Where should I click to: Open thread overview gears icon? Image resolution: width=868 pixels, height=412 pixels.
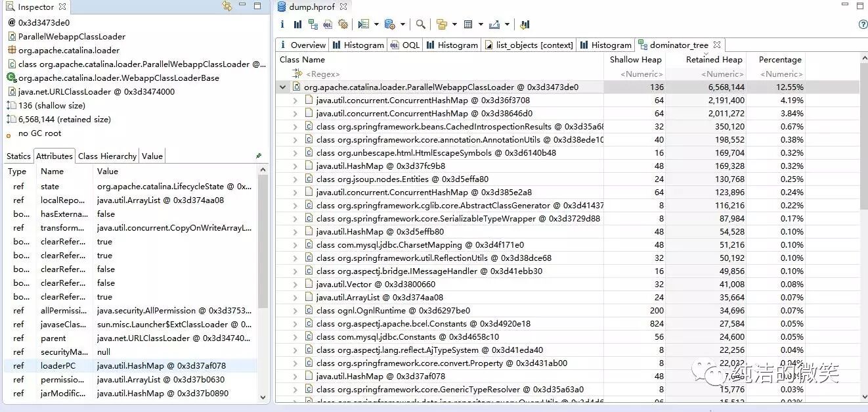[x=343, y=24]
